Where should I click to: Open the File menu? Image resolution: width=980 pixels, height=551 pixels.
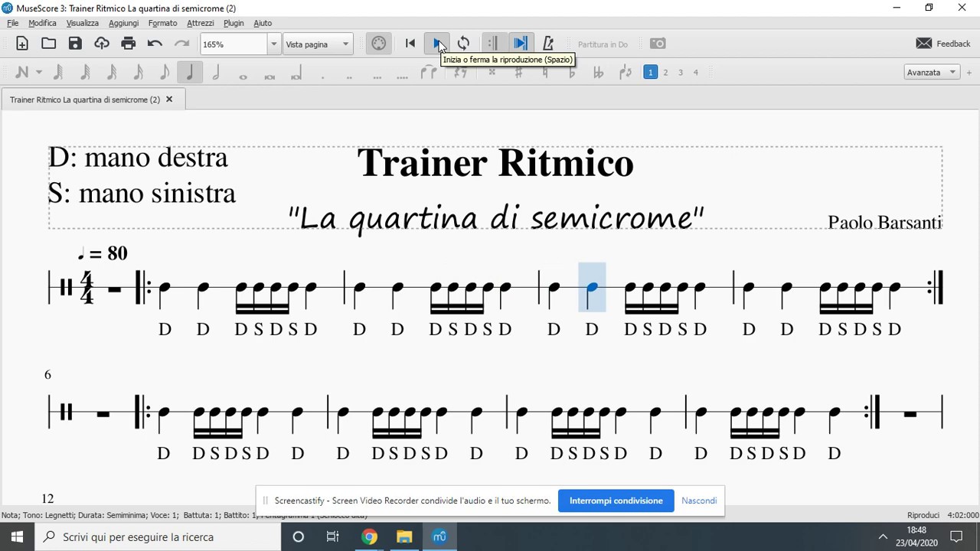tap(13, 23)
